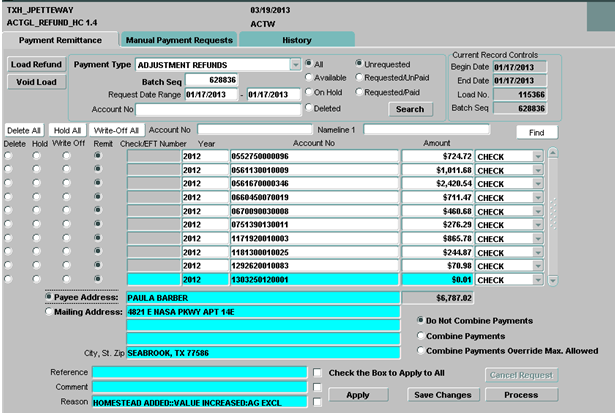
Task: Select Combine Payments radio option
Action: click(421, 335)
